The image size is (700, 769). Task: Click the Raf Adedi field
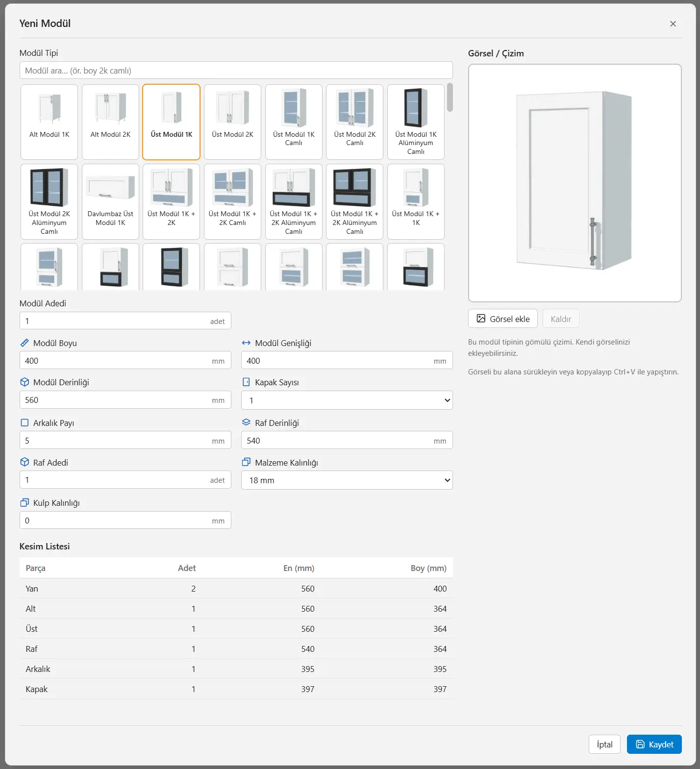point(125,480)
